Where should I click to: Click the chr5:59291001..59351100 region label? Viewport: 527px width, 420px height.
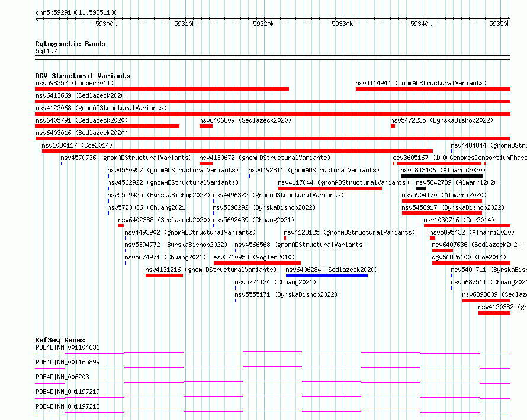tap(76, 13)
